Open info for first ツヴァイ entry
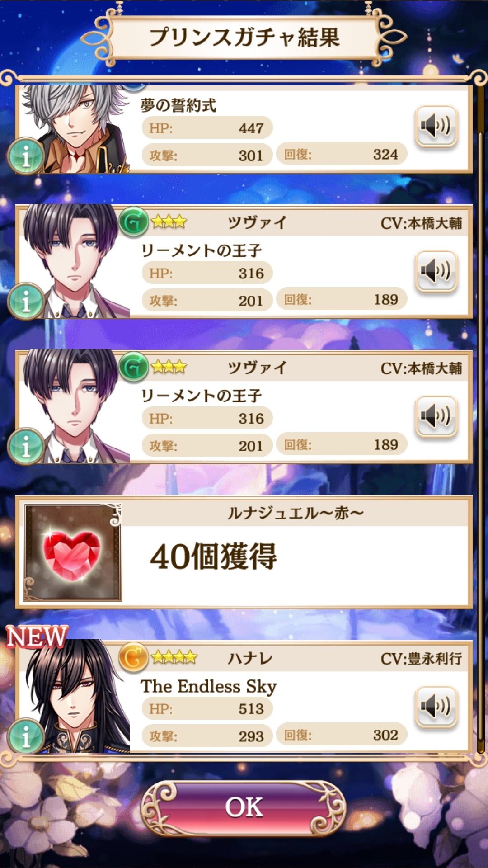Viewport: 488px width, 868px height. (x=26, y=301)
